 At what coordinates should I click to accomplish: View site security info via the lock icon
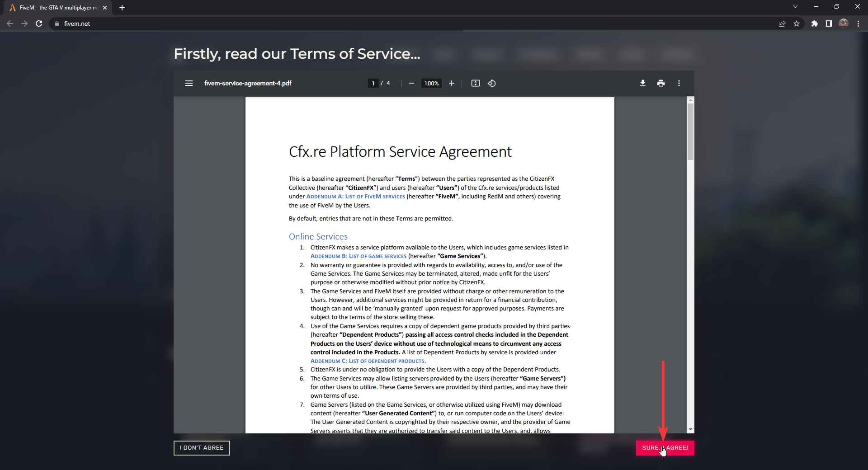click(x=57, y=23)
